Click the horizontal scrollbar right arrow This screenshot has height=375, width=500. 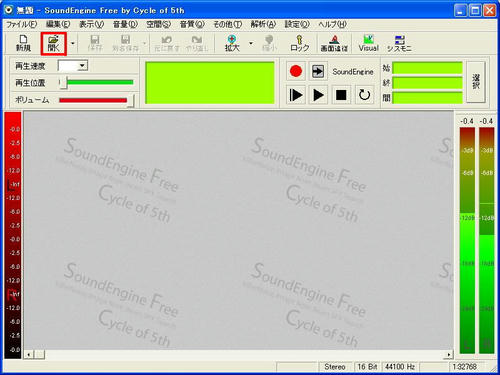pyautogui.click(x=449, y=355)
